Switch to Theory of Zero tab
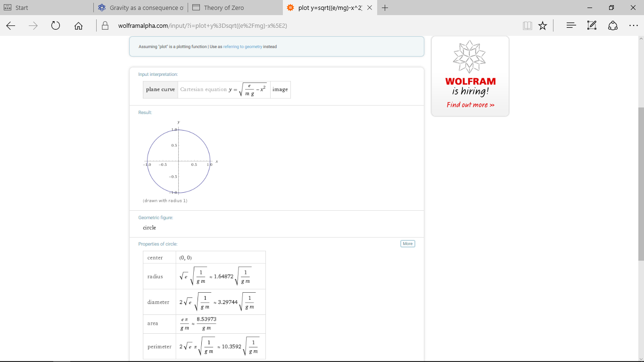 (x=235, y=8)
